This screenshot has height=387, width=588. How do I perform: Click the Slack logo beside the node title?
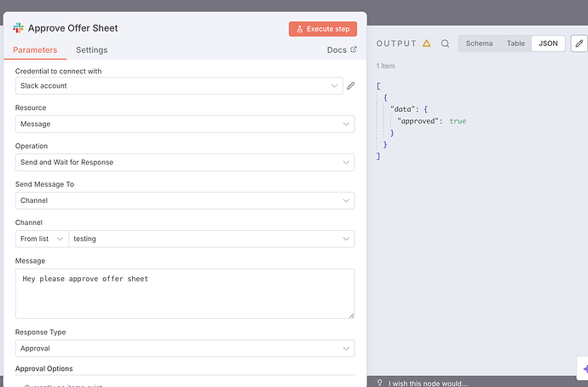[19, 28]
